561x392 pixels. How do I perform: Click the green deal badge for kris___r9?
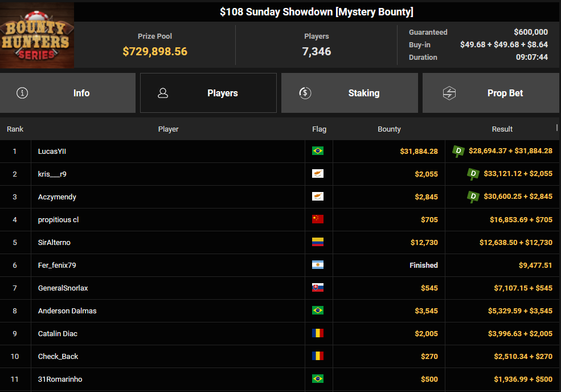(473, 174)
